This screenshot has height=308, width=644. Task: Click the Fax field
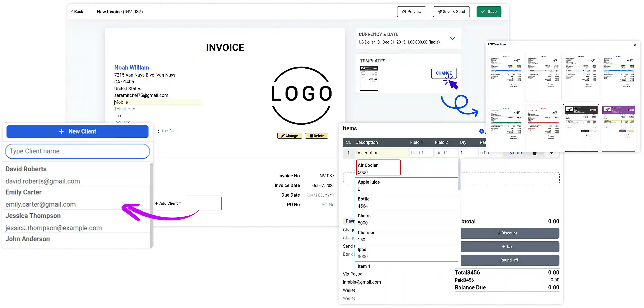(x=118, y=116)
